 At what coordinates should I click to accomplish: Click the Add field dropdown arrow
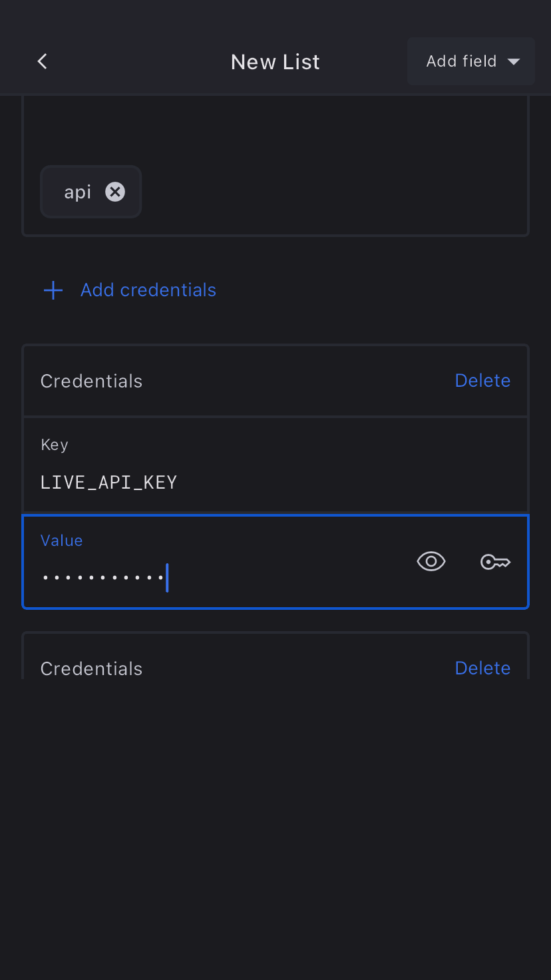tap(513, 62)
